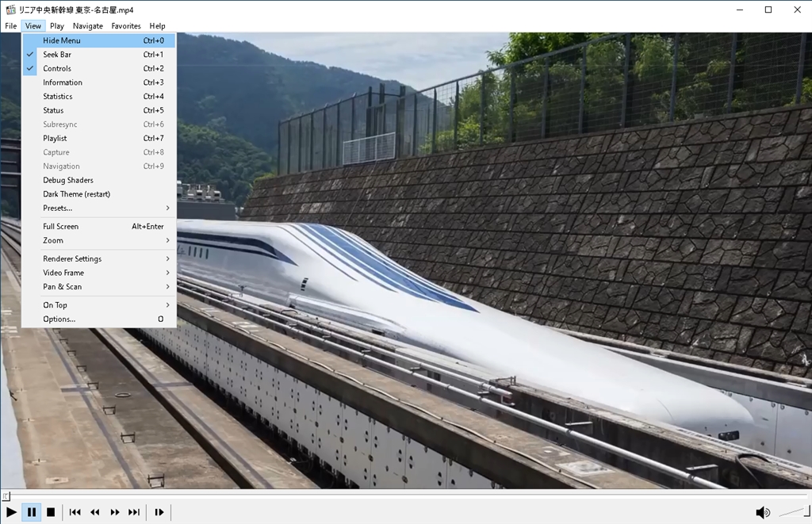Minimize the player window

740,10
